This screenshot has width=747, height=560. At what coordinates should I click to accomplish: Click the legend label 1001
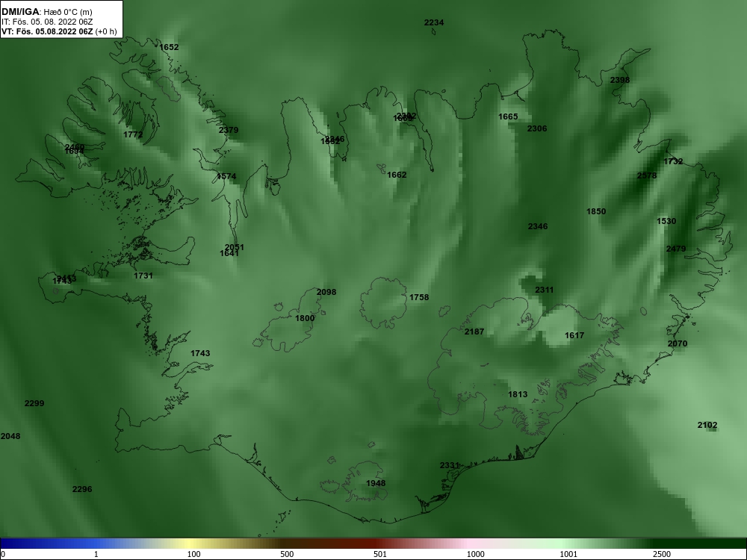coord(568,554)
